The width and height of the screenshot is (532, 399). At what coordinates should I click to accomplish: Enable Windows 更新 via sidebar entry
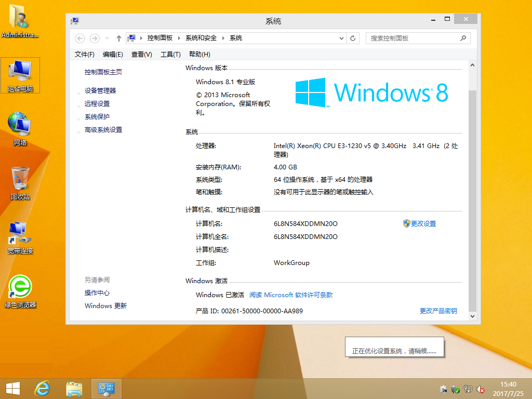tap(105, 306)
